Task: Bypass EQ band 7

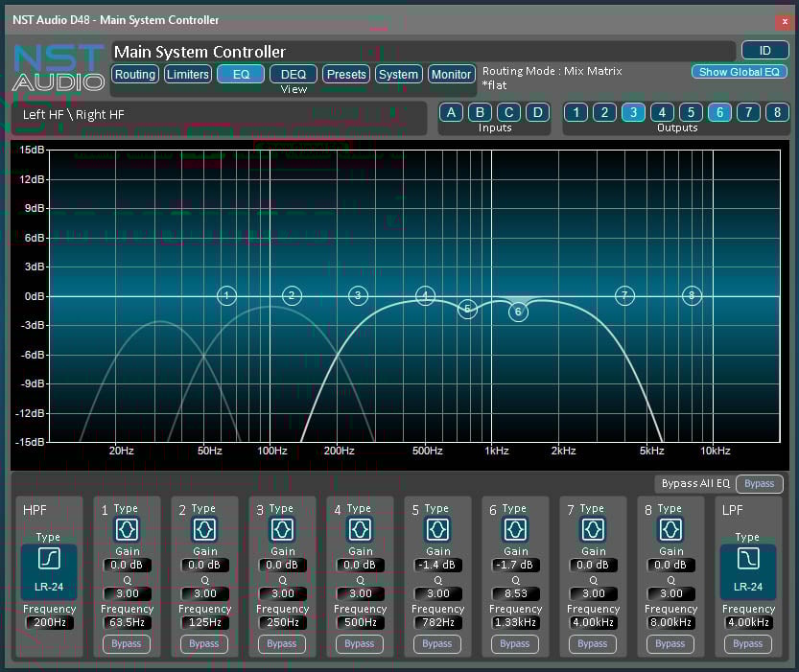Action: click(x=593, y=644)
